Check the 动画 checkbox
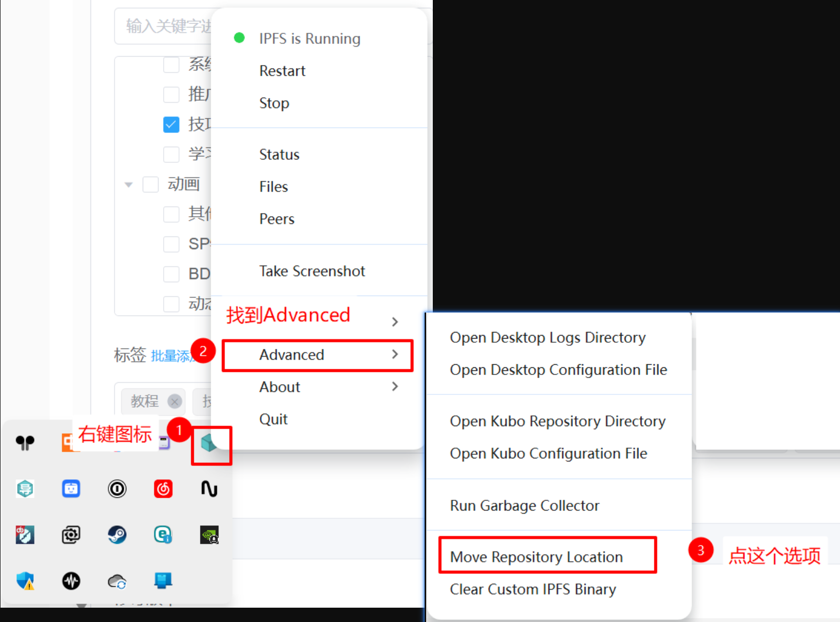 [x=150, y=184]
